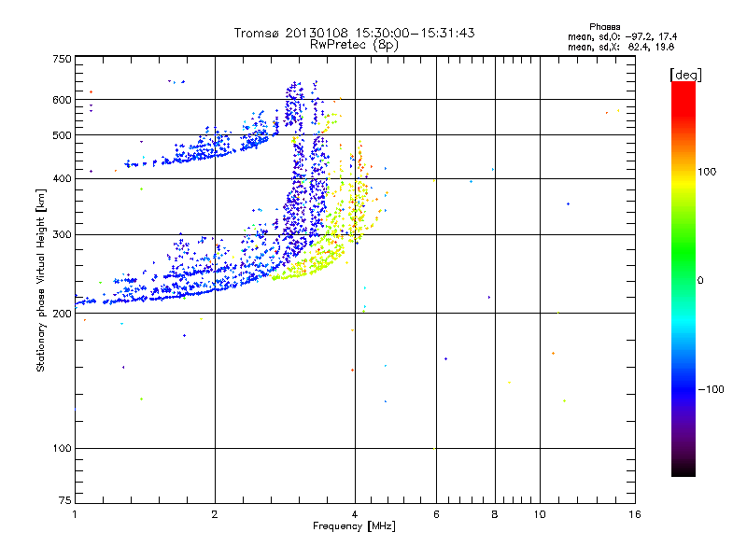Image resolution: width=747 pixels, height=560 pixels.
Task: Click the colorbar '0' tick label
Action: pyautogui.click(x=699, y=281)
